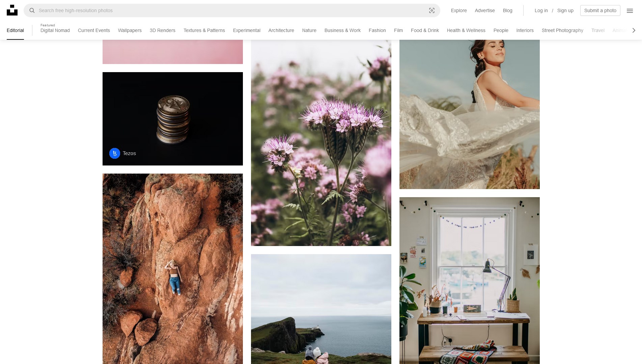Click Sign up link
This screenshot has width=642, height=364.
coord(565,10)
